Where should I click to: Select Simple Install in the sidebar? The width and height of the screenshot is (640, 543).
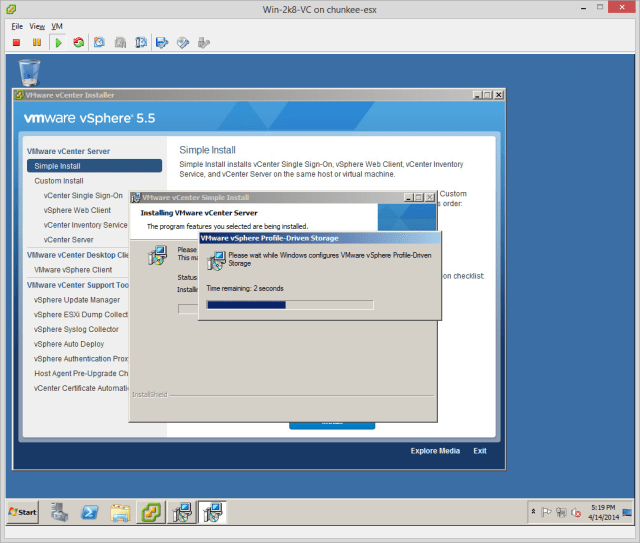click(x=94, y=166)
